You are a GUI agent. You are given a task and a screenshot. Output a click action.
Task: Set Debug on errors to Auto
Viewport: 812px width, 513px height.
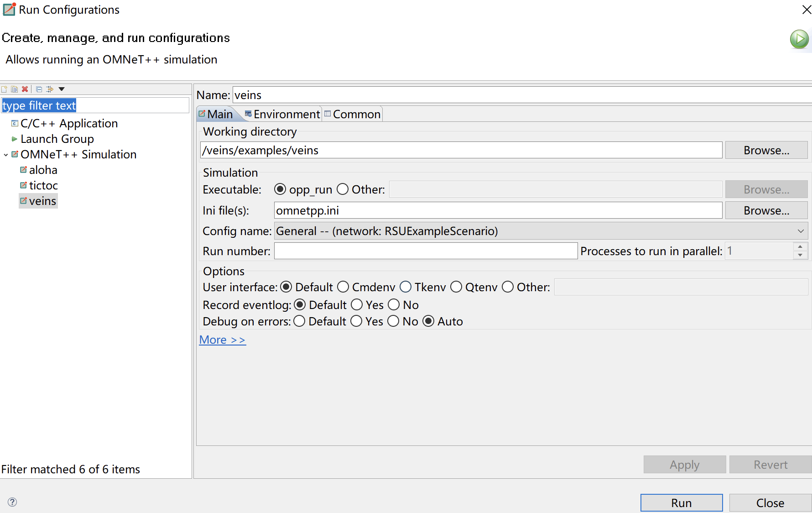(428, 321)
